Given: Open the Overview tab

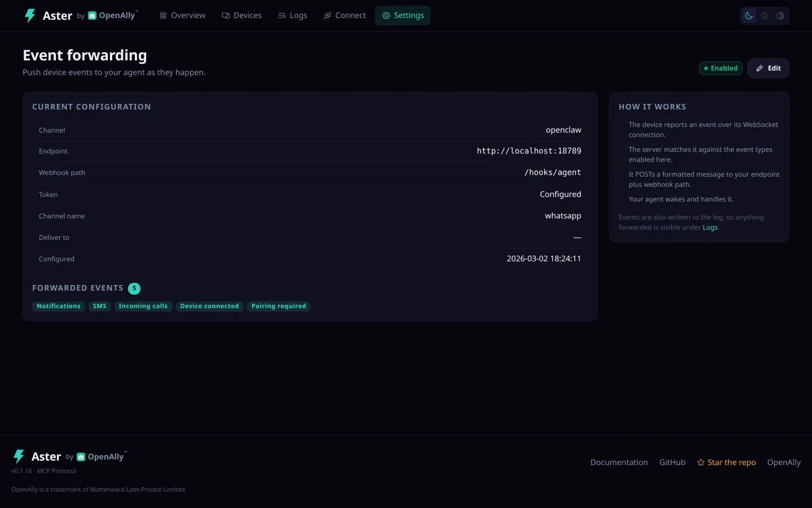Looking at the screenshot, I should click(x=183, y=16).
